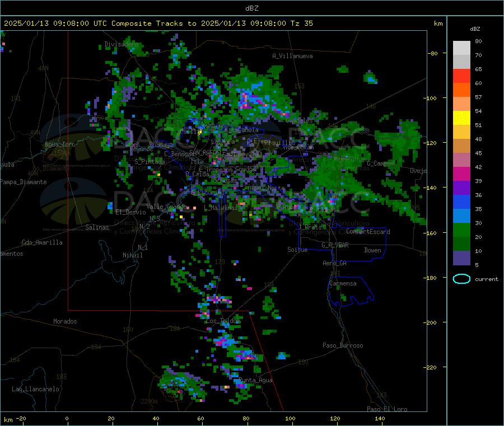Screen dimensions: 504x426
Task: Pick the slate 10-5 dBZ bottom swatch
Action: pos(461,258)
